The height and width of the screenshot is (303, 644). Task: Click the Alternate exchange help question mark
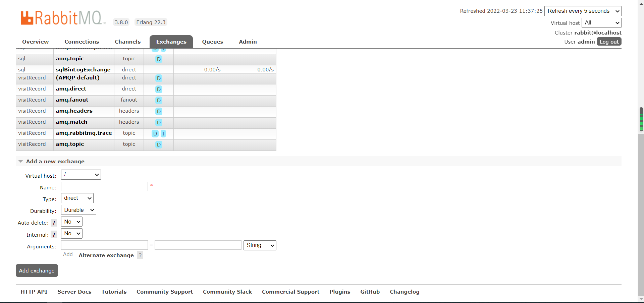click(x=140, y=255)
